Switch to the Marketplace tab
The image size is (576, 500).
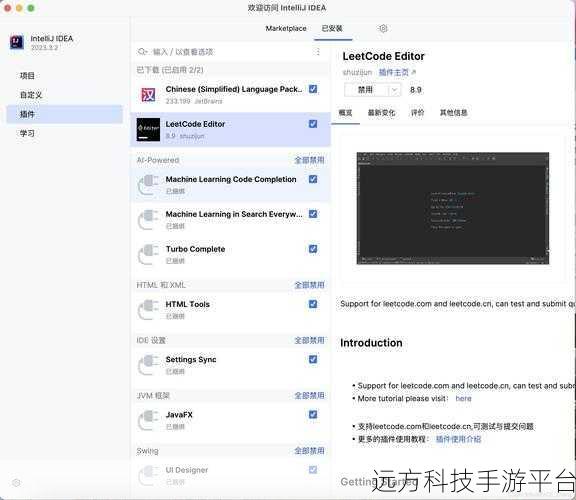pyautogui.click(x=286, y=28)
